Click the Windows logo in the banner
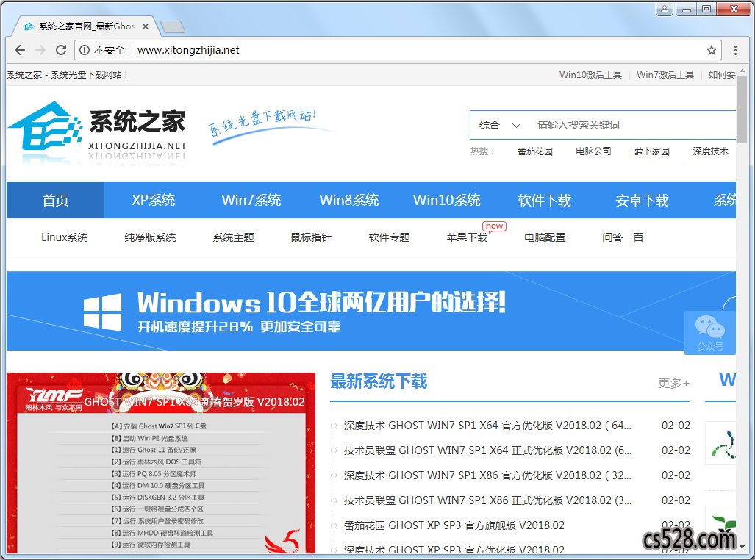The height and width of the screenshot is (560, 755). tap(103, 312)
